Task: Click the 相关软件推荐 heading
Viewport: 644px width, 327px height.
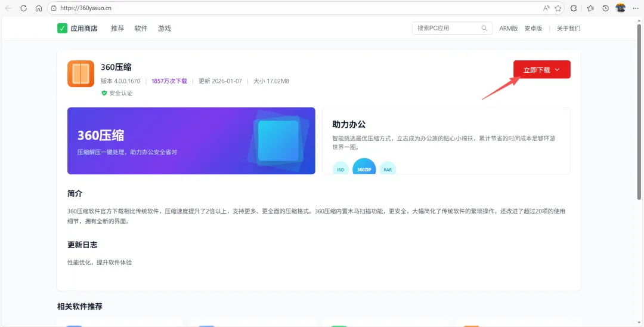Action: 80,307
